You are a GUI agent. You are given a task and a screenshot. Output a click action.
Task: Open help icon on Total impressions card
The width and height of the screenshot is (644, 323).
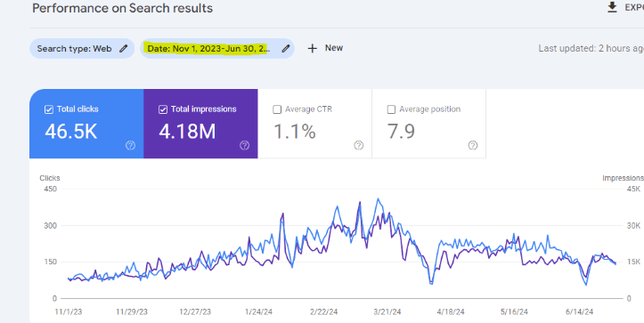click(244, 145)
